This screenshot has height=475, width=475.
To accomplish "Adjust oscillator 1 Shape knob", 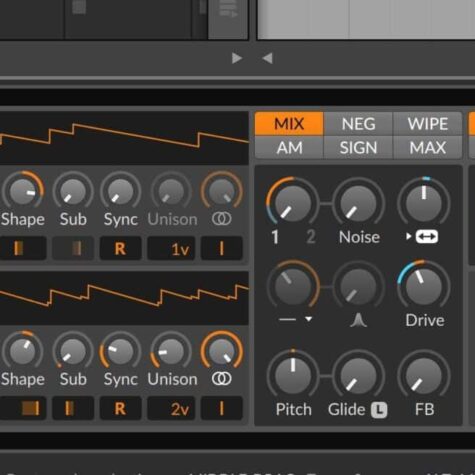I will click(23, 191).
